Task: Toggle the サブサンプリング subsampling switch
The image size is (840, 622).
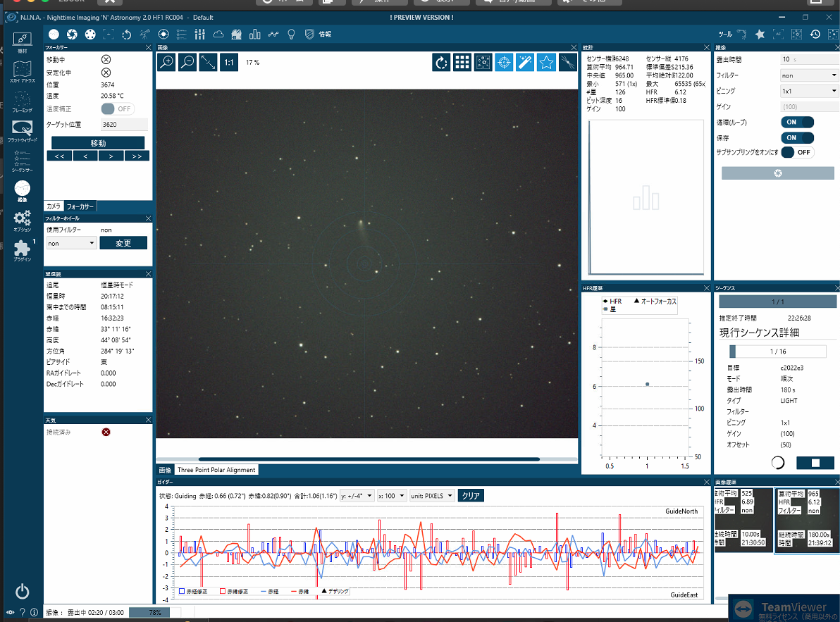Action: tap(797, 152)
